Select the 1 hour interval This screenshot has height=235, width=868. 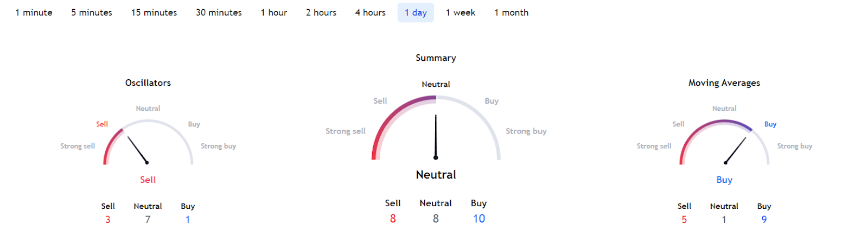click(x=274, y=12)
